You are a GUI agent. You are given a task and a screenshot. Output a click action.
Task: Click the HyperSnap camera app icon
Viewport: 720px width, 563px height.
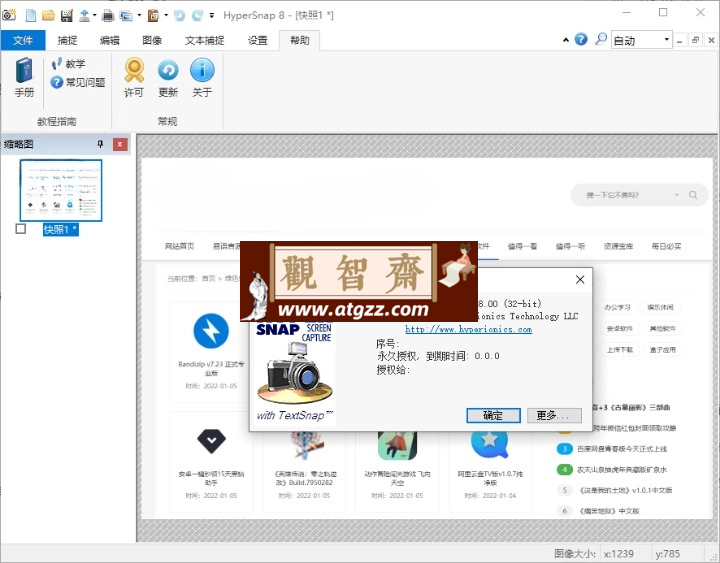(9, 15)
